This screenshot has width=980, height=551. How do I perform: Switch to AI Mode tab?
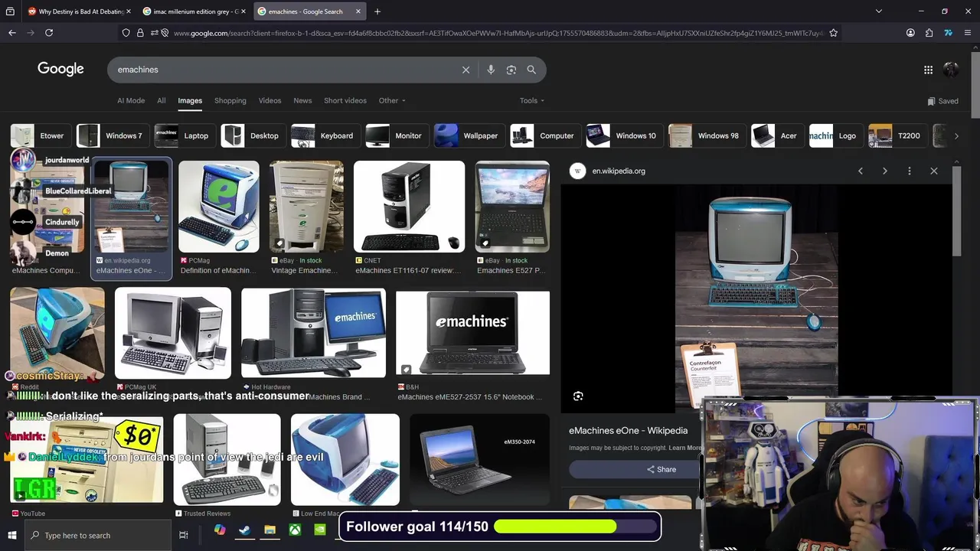click(131, 100)
